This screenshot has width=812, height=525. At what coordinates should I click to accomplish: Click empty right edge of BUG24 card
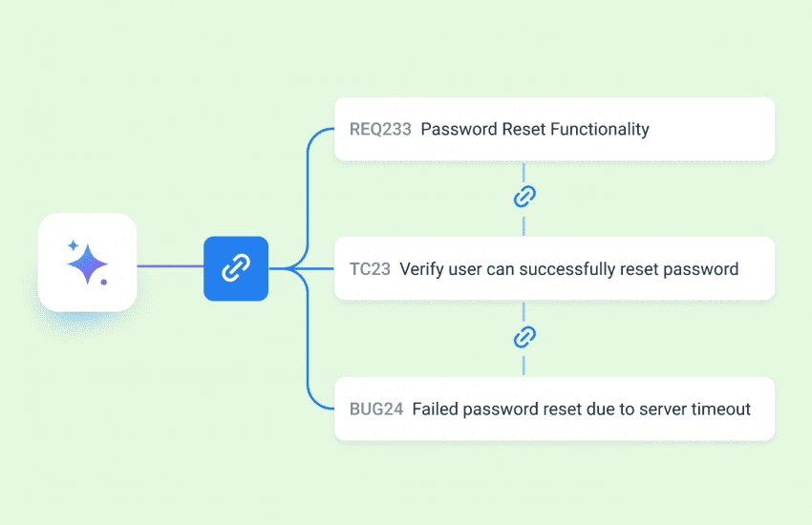point(763,409)
